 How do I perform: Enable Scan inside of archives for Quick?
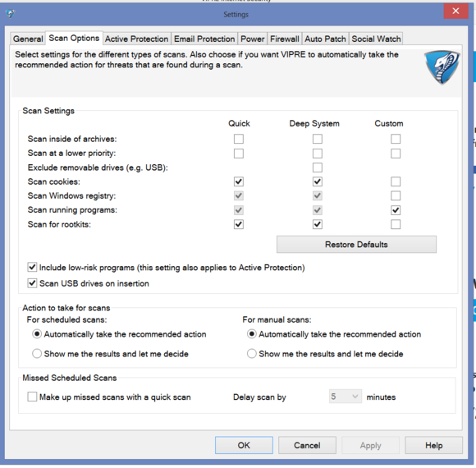(x=239, y=139)
